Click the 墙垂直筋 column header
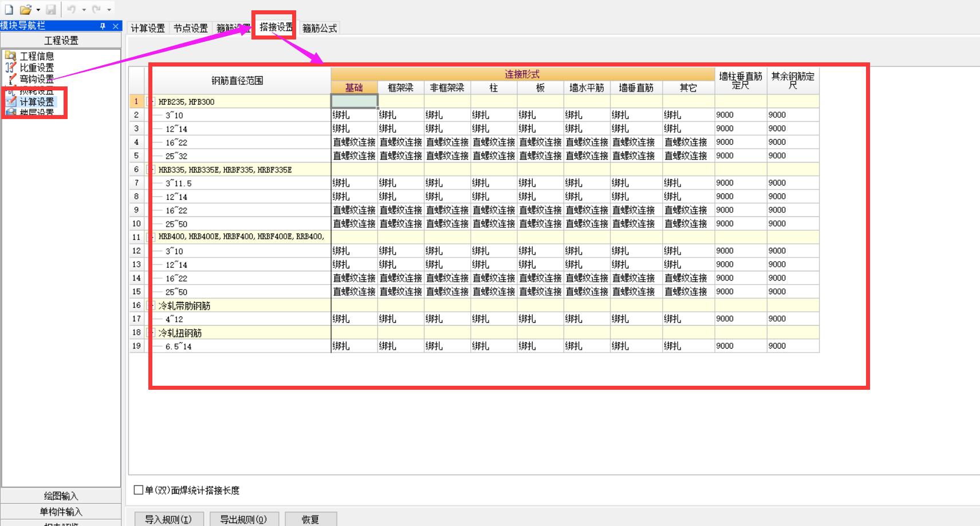980x526 pixels. pos(636,88)
